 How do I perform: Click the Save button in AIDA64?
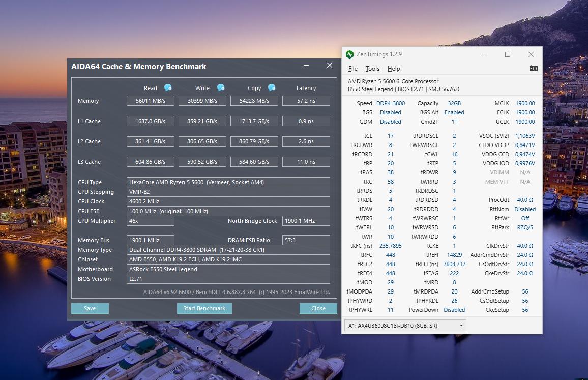tap(90, 308)
